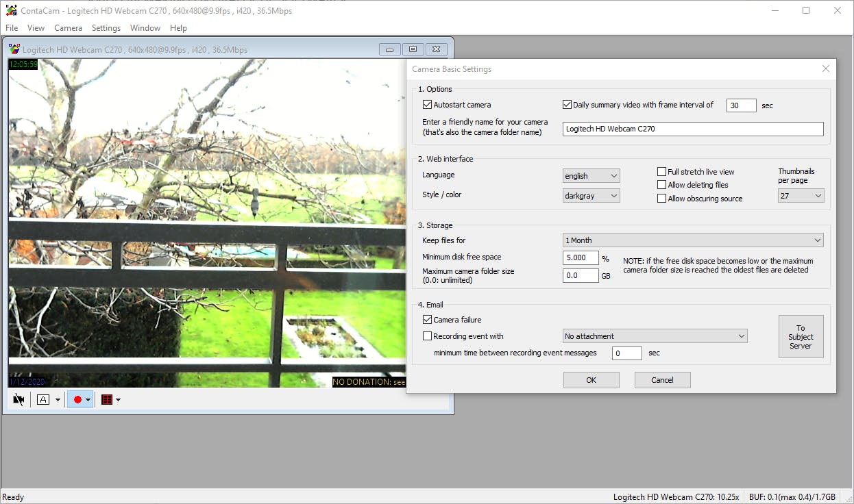Image resolution: width=854 pixels, height=504 pixels.
Task: Minimize the Logitech camera child window
Action: click(x=389, y=49)
